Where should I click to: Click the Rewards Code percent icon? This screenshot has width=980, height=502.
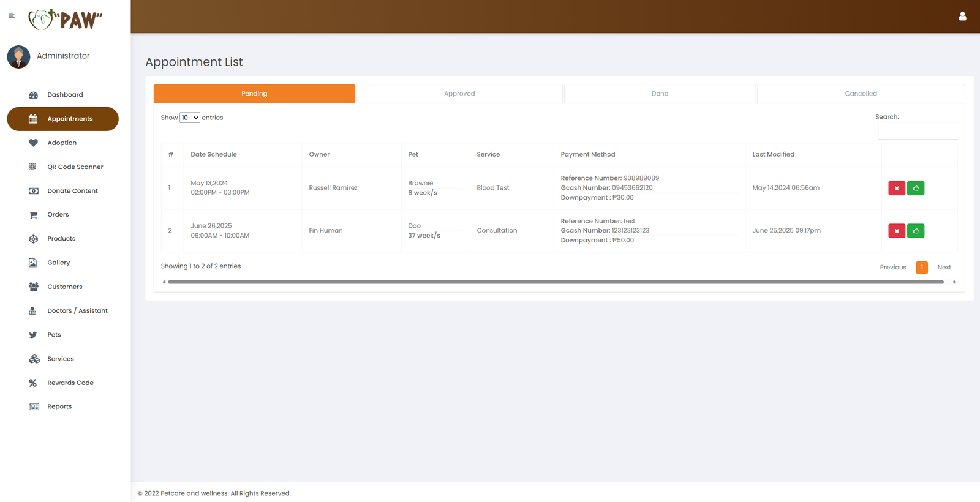pos(33,383)
